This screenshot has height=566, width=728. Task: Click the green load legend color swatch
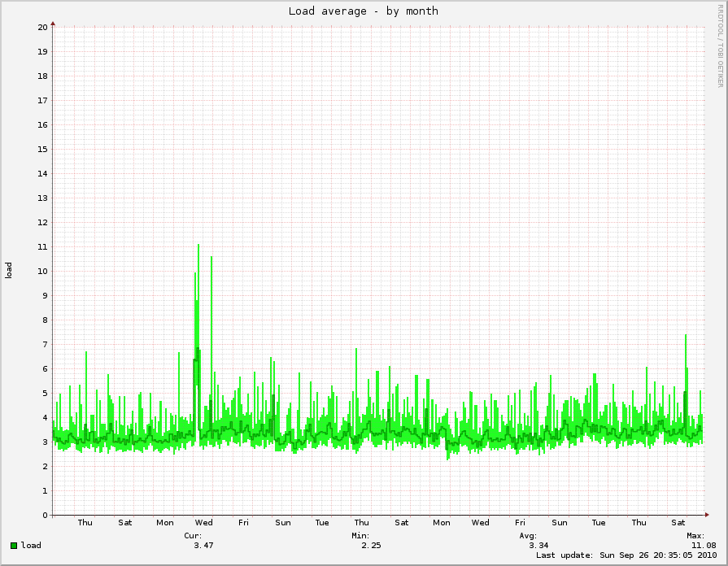pyautogui.click(x=14, y=546)
